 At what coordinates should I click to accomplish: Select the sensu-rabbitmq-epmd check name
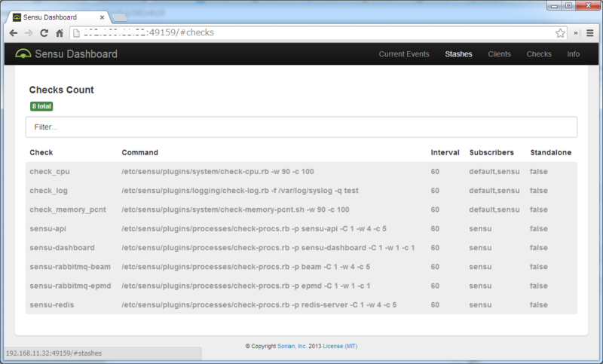pos(70,286)
